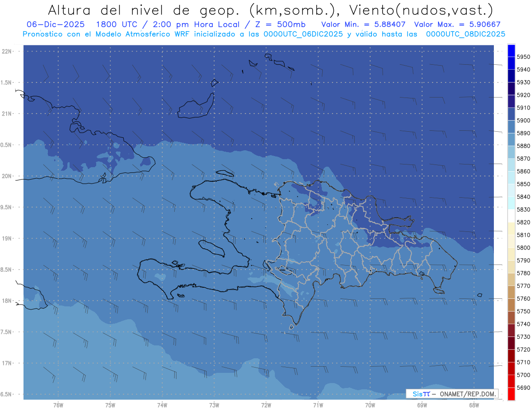532x411 pixels.
Task: Click the 'Valor Min. = 5.88407' value
Action: pos(364,24)
